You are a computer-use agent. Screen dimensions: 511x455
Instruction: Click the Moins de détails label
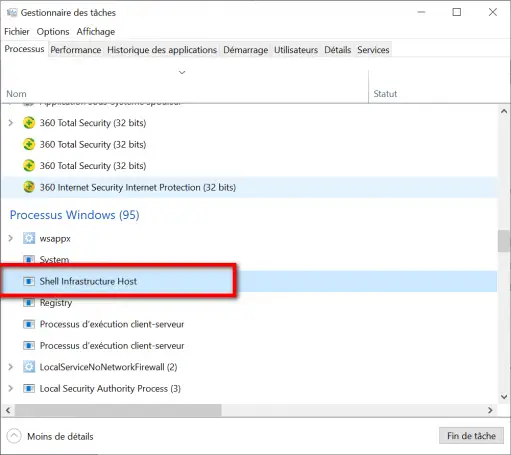pos(60,436)
